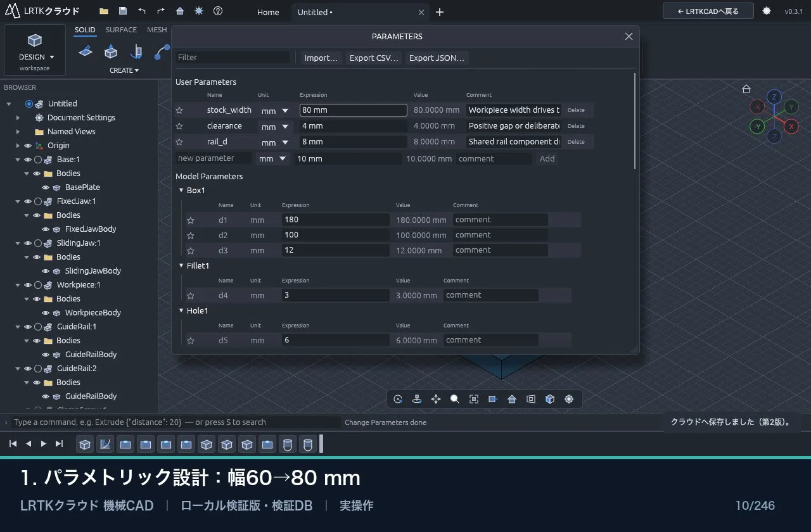Toggle the light/dark theme sun icon
Image resolution: width=811 pixels, height=532 pixels.
click(199, 11)
